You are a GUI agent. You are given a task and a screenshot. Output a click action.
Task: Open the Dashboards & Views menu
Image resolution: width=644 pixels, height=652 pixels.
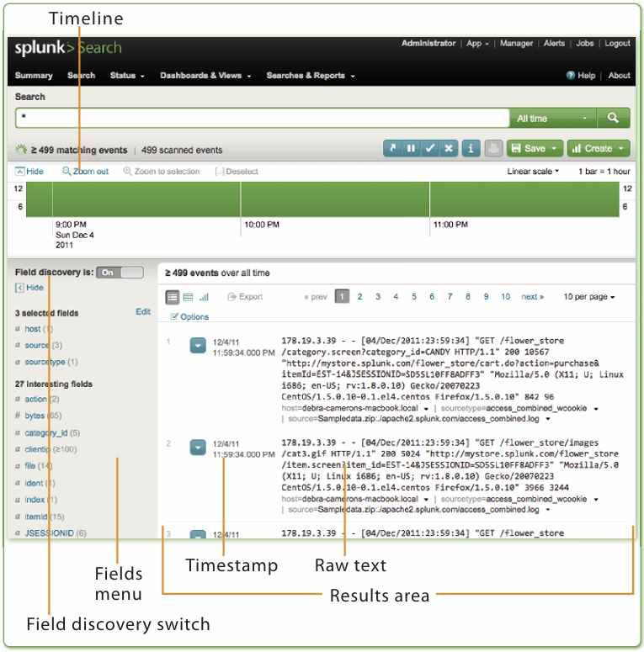[x=205, y=76]
